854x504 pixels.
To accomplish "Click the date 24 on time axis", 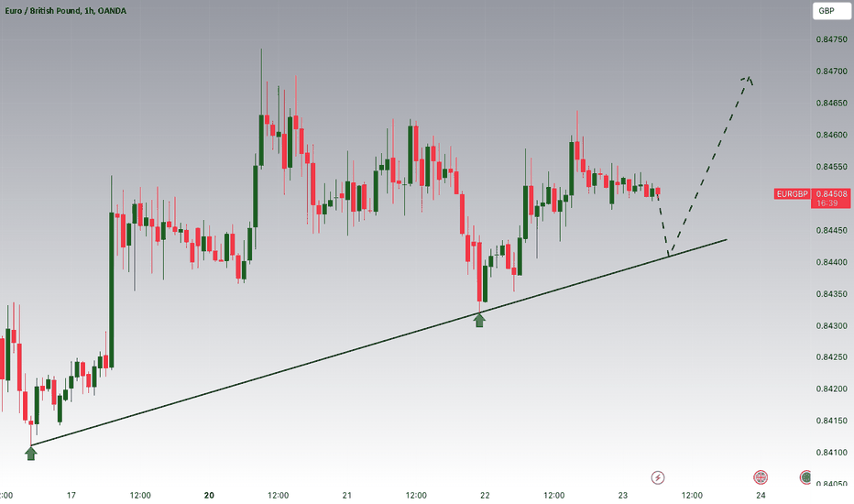I will click(x=761, y=495).
